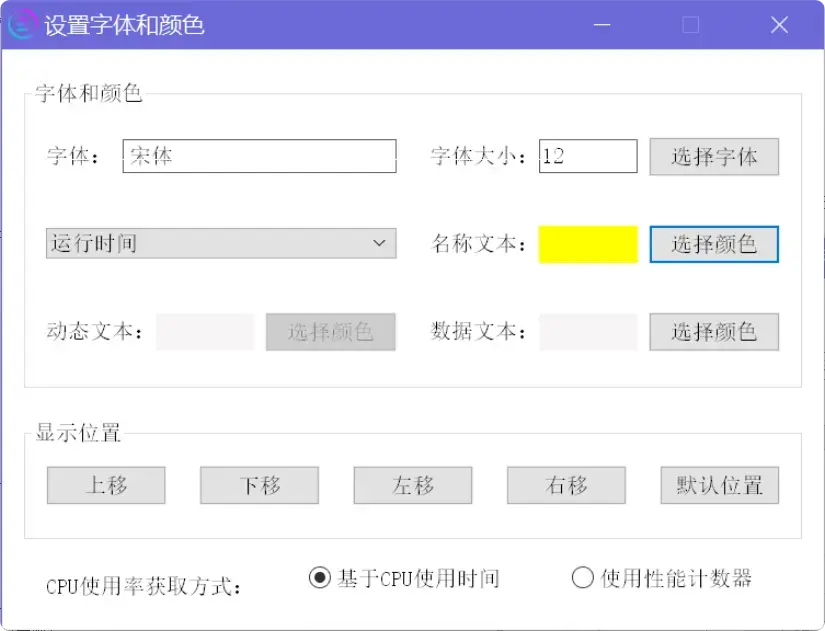Image resolution: width=825 pixels, height=631 pixels.
Task: Open the 运行时间 dropdown list
Action: (x=220, y=244)
